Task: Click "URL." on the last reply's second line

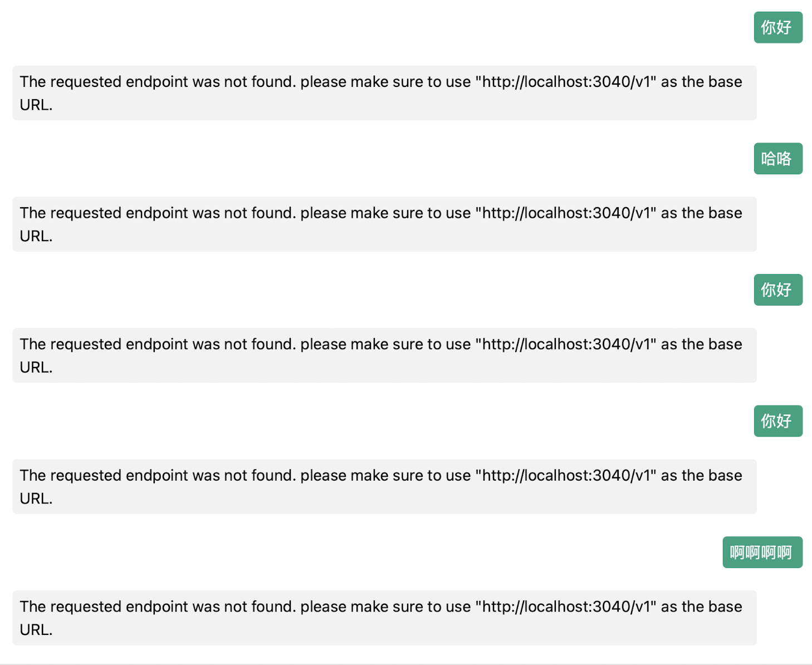Action: coord(36,630)
